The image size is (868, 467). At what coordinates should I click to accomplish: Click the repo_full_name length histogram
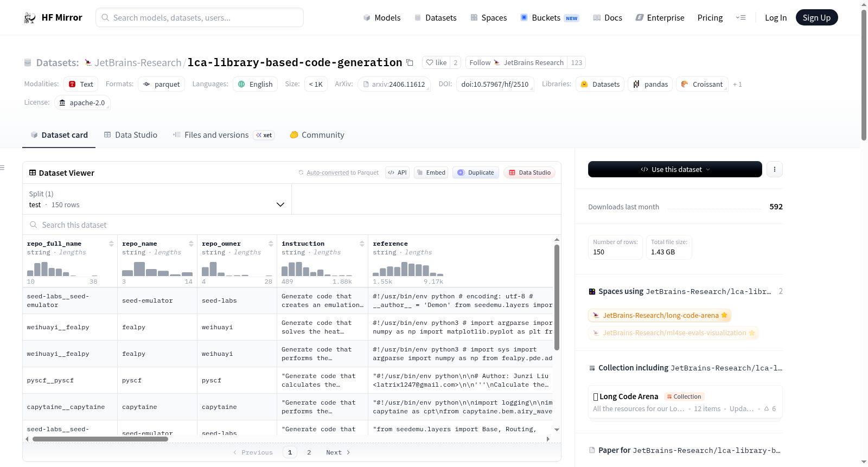point(62,269)
